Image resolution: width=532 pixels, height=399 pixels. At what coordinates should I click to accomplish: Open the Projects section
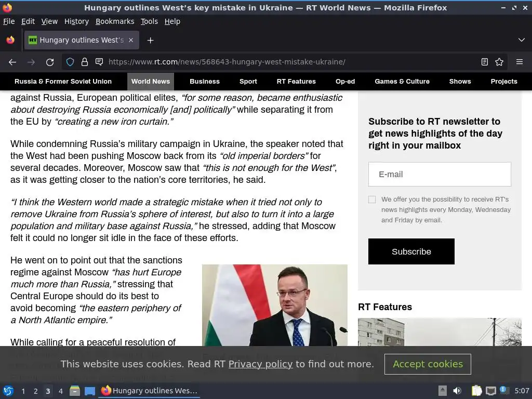pyautogui.click(x=504, y=82)
